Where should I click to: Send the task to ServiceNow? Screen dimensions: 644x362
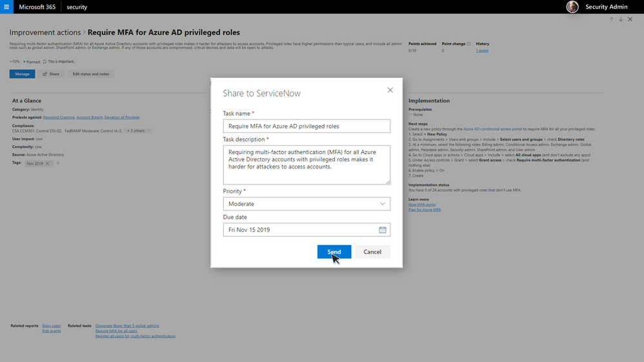(334, 252)
